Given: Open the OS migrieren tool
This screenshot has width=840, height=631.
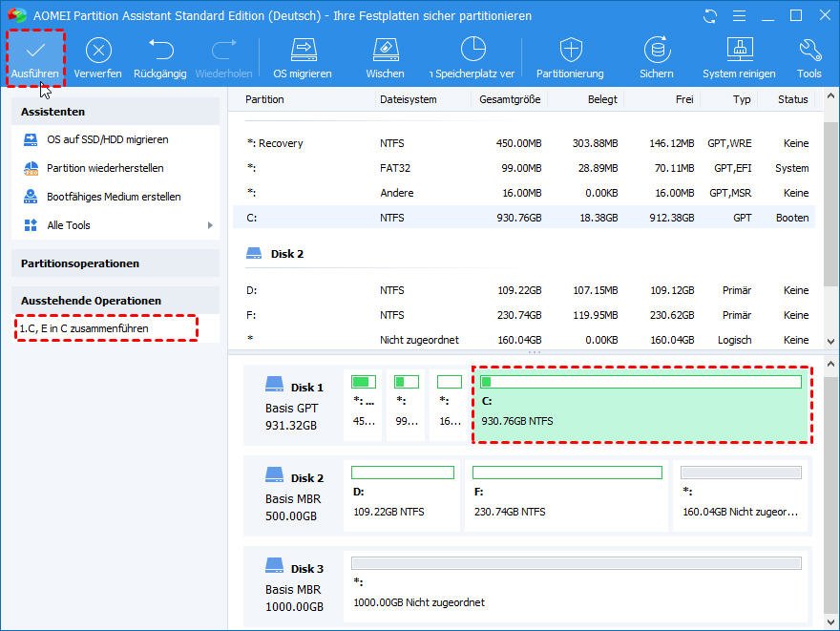Looking at the screenshot, I should [x=303, y=51].
